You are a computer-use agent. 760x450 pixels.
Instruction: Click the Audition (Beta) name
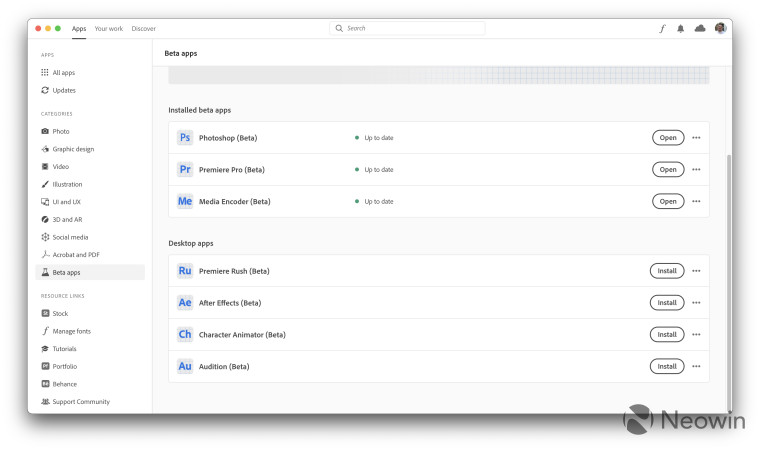pyautogui.click(x=224, y=367)
